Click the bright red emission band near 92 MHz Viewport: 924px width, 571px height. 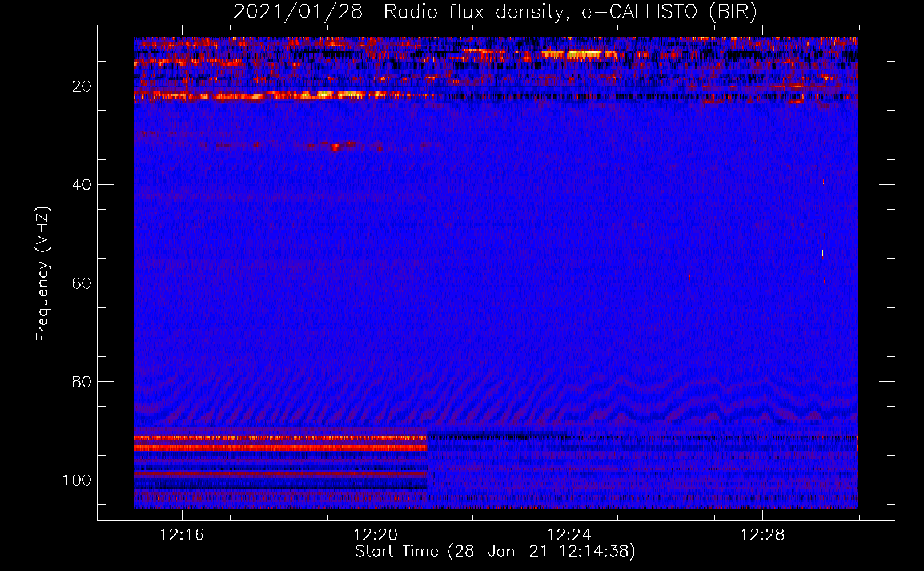coord(280,443)
